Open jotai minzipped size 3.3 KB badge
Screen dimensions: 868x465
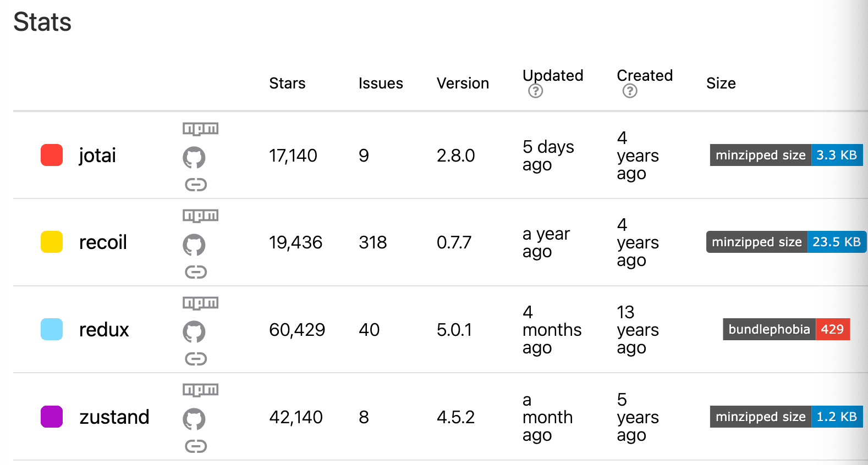tap(786, 155)
